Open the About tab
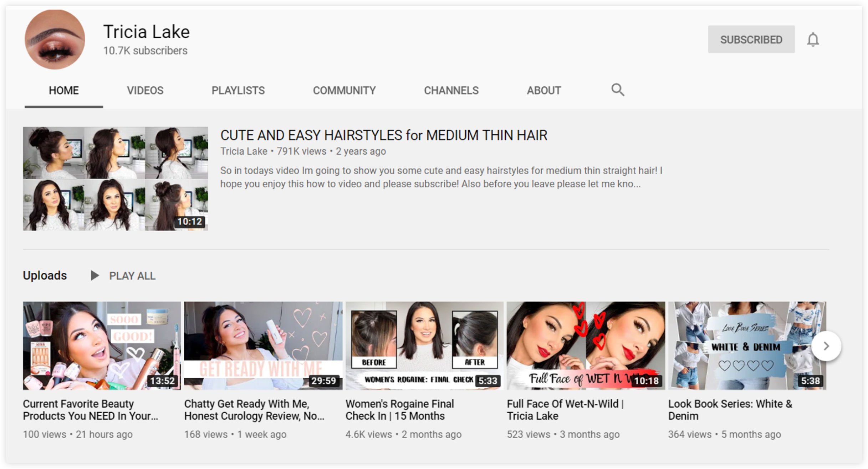 tap(543, 90)
